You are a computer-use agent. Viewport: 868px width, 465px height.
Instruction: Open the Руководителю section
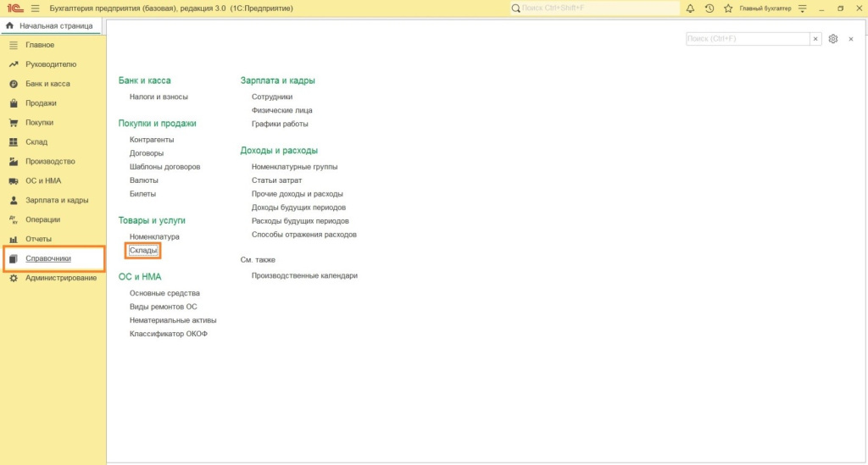point(53,64)
